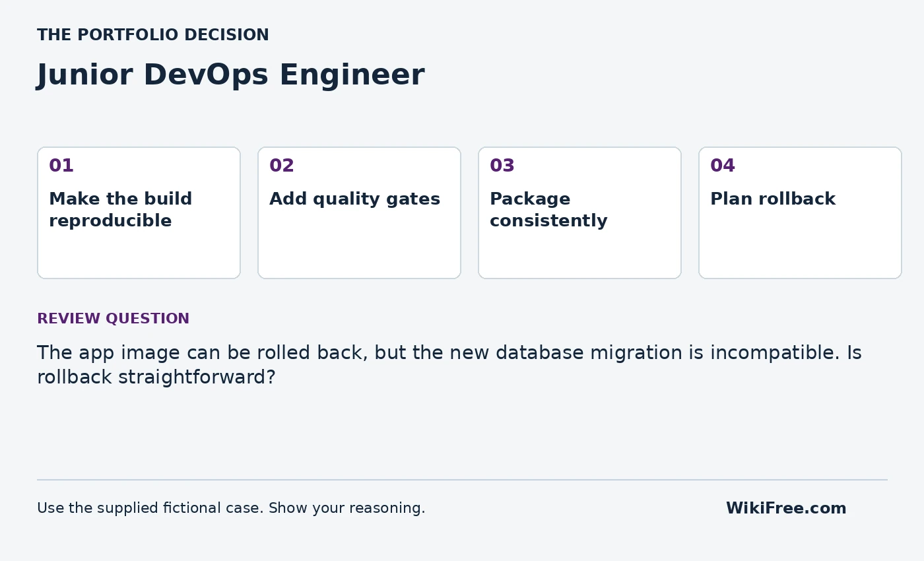This screenshot has height=561, width=924.
Task: Select the 'Add quality gates' card
Action: (x=359, y=213)
